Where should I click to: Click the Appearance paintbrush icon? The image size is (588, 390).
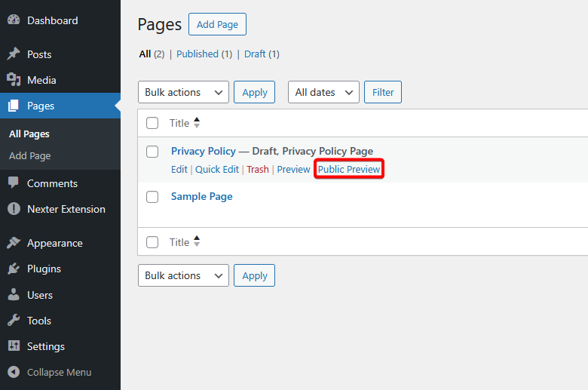[14, 243]
